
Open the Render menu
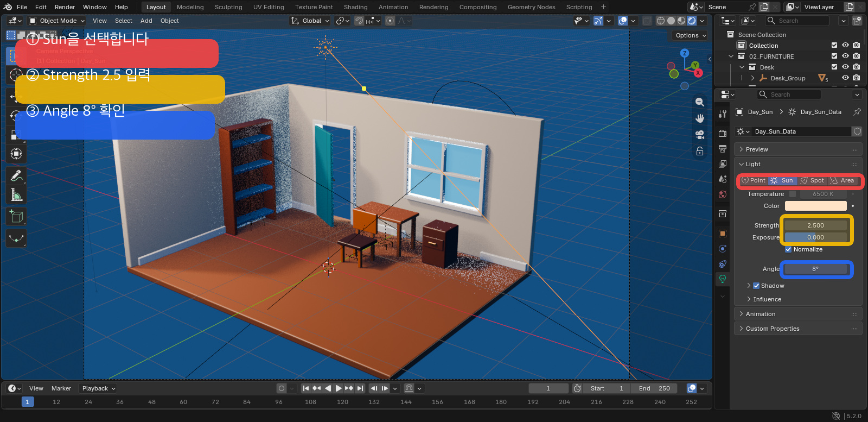pos(65,7)
